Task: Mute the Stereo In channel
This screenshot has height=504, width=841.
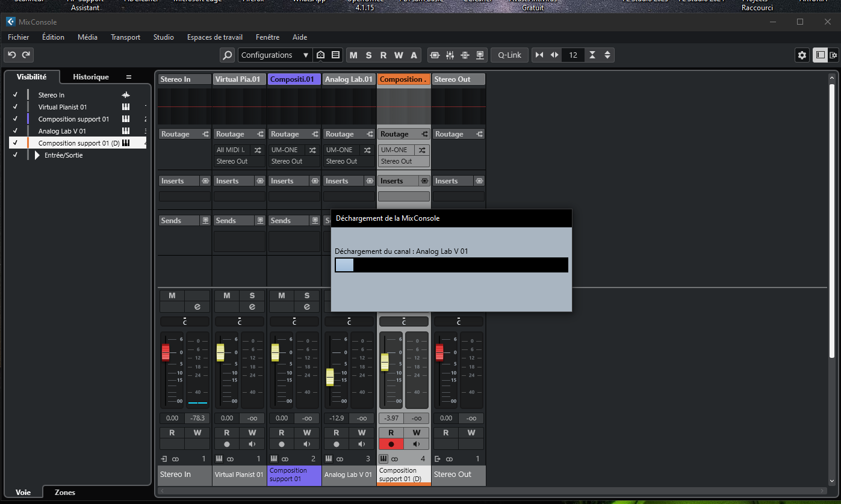Action: click(172, 295)
